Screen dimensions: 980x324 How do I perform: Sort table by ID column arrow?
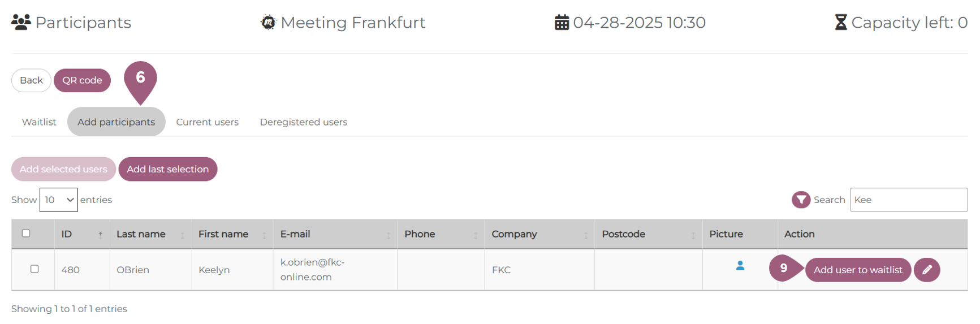click(x=100, y=235)
